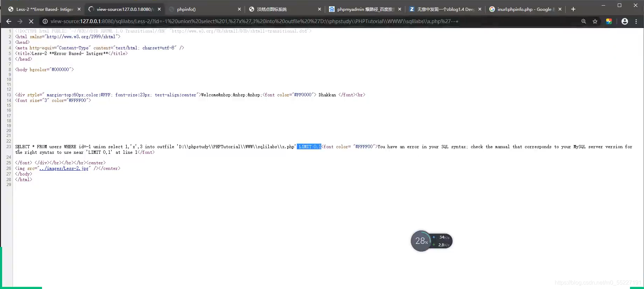Click the font size="3" color line

[53, 101]
